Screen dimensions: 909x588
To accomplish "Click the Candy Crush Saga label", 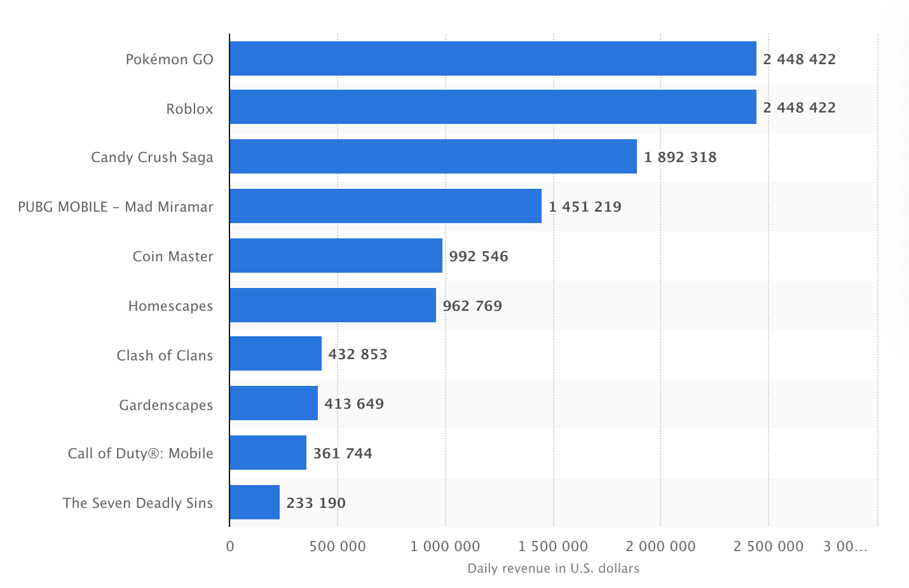I will pos(152,157).
